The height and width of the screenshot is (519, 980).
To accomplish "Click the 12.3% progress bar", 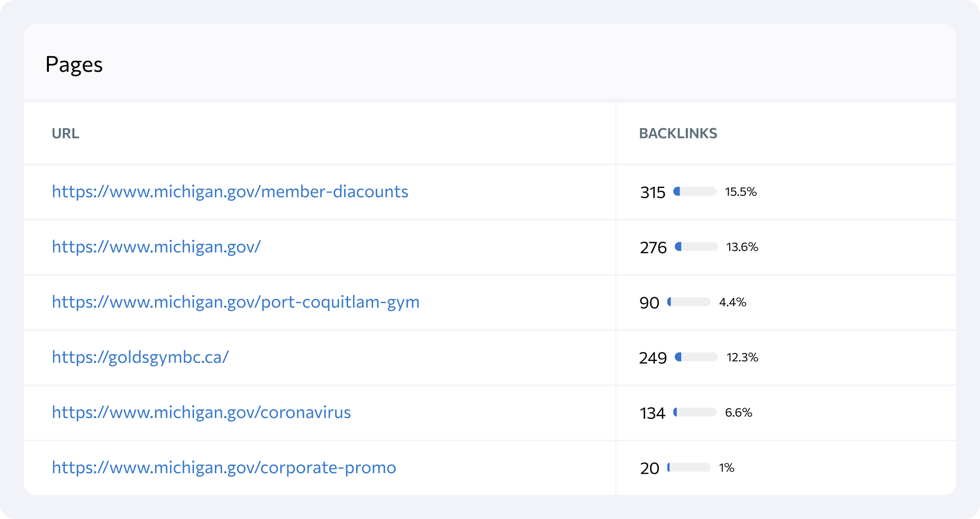I will click(x=696, y=357).
